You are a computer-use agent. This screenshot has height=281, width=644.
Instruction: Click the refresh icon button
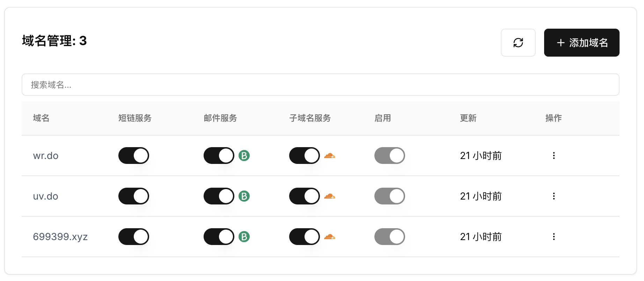coord(518,43)
